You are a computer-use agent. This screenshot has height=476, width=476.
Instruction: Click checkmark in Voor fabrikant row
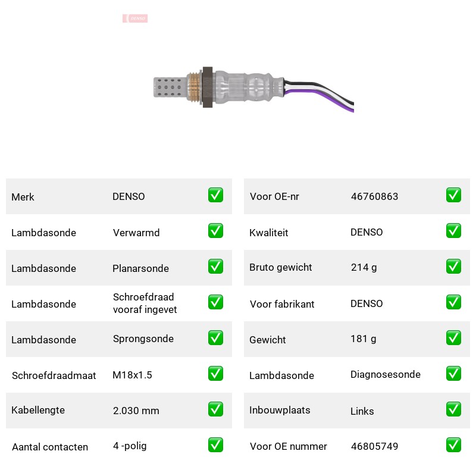click(x=453, y=302)
